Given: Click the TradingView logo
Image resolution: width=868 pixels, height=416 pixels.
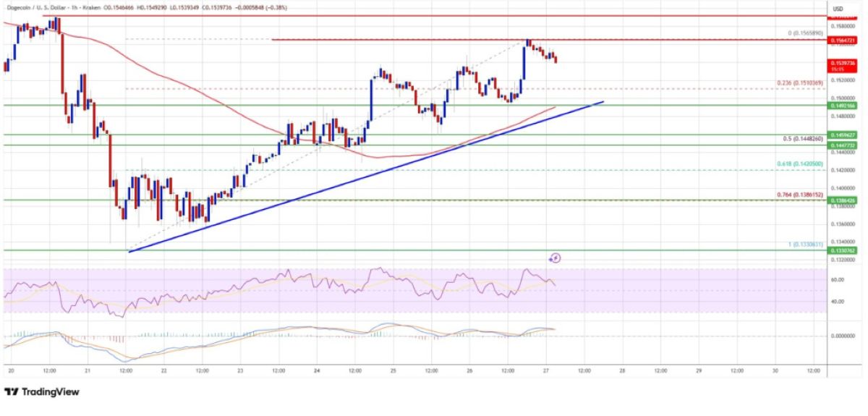Looking at the screenshot, I should (41, 391).
